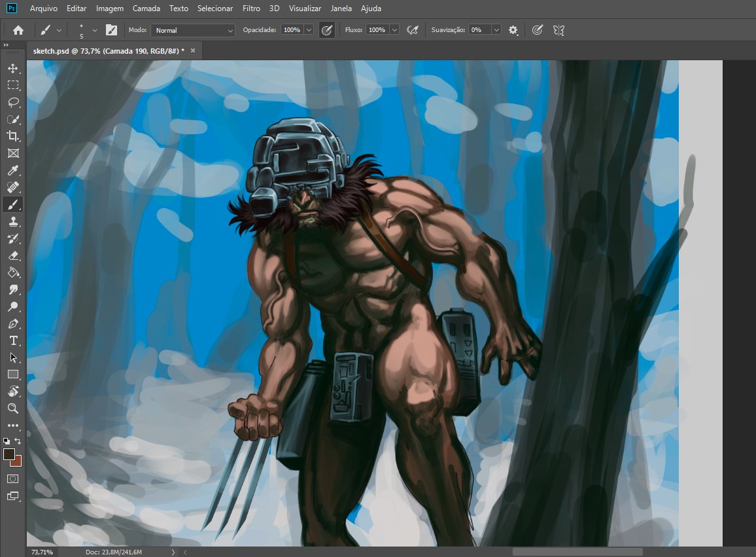Toggle pressure control for opacity
The width and height of the screenshot is (756, 557).
[x=327, y=30]
